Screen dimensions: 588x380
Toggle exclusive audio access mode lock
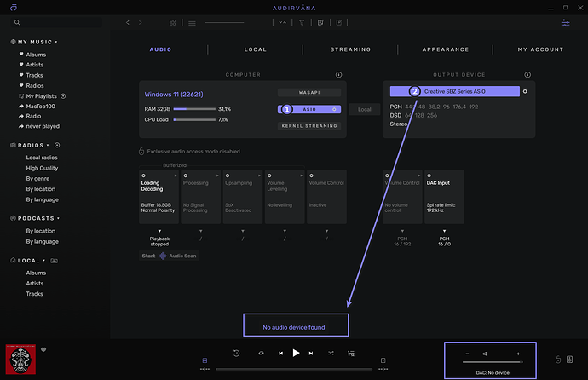click(x=141, y=151)
